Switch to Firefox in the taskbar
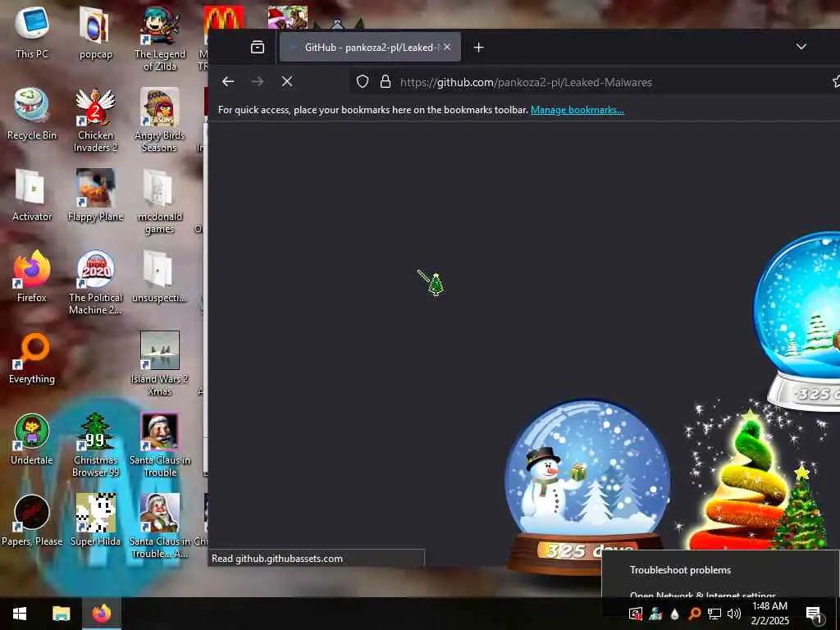 coord(102,614)
